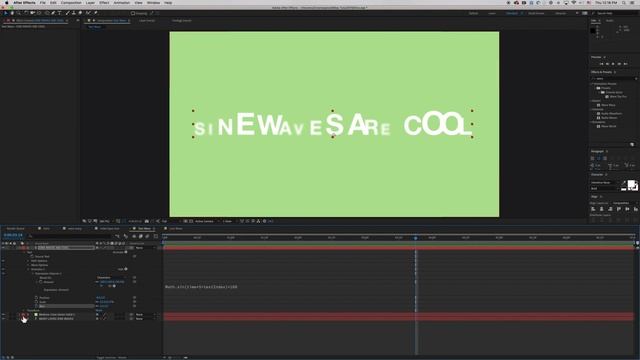
Task: Select the Rotation tool
Action: 26,13
